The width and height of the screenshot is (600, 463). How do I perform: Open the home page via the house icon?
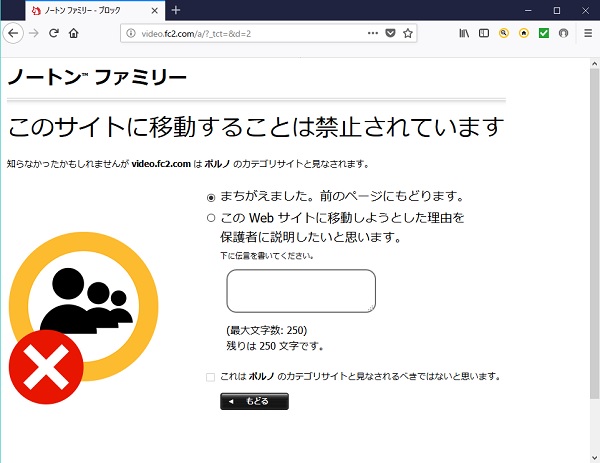pos(73,33)
